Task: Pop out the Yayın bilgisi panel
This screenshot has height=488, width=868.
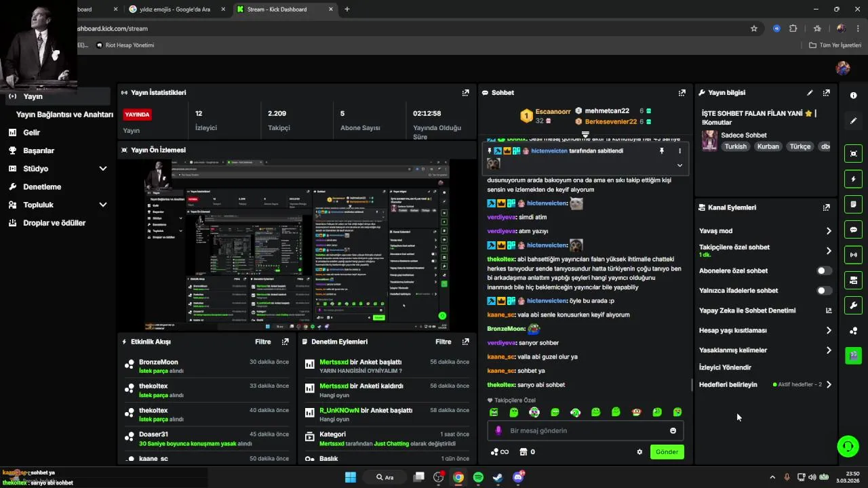Action: 826,93
